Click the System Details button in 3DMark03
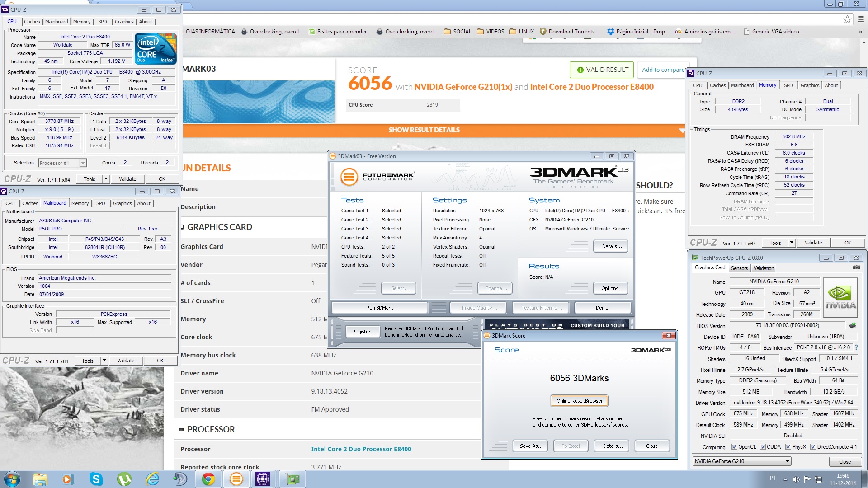This screenshot has width=868, height=488. pos(612,246)
